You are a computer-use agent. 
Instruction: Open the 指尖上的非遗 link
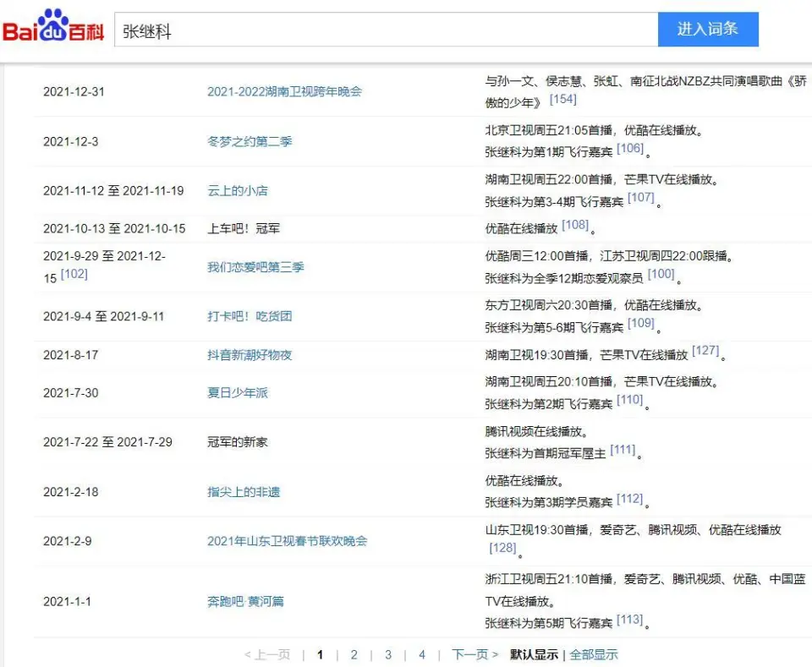click(x=244, y=492)
